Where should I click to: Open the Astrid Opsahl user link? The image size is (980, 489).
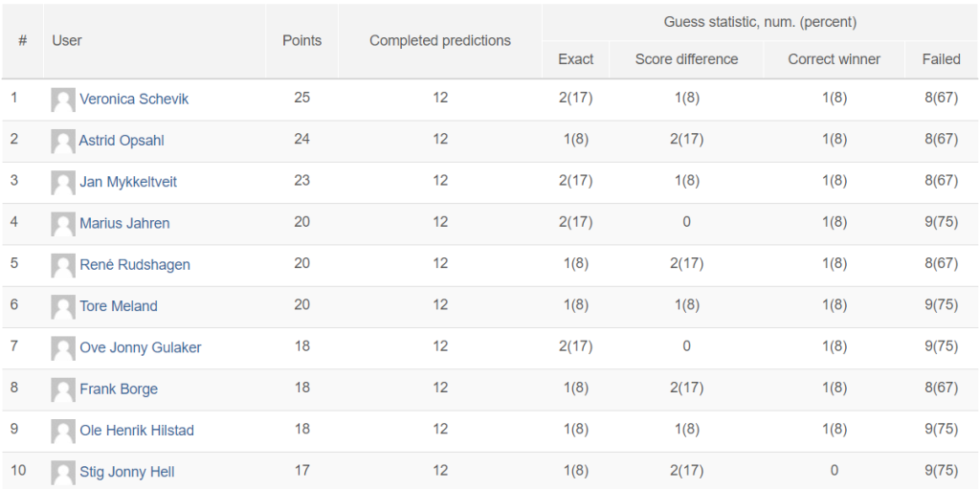(x=122, y=141)
